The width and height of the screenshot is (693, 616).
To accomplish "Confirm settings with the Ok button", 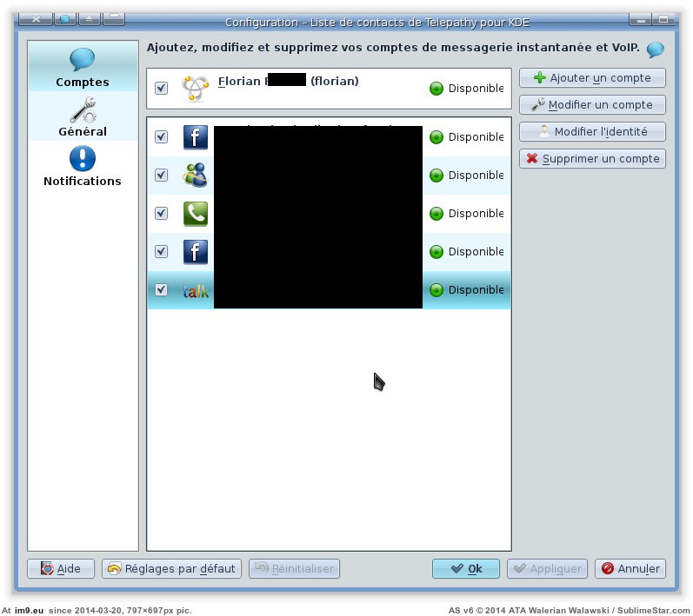I will coord(466,569).
